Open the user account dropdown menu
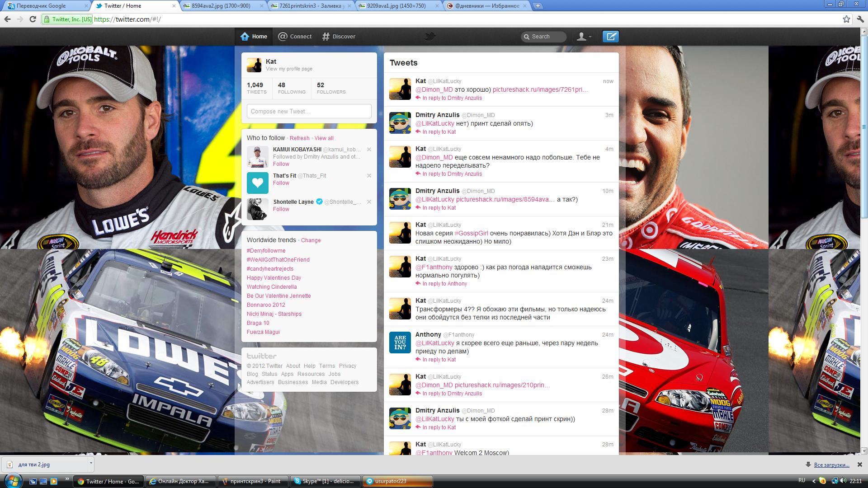The width and height of the screenshot is (868, 488). click(584, 37)
